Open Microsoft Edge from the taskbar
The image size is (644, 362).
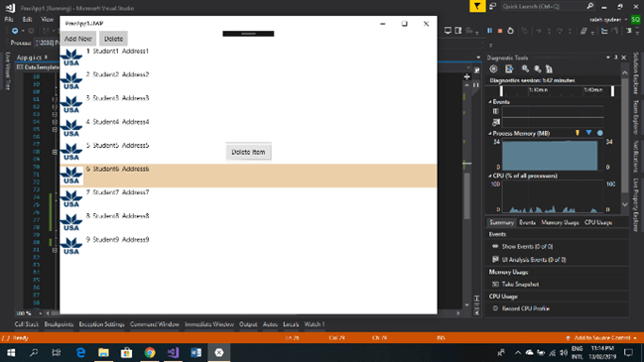point(80,352)
